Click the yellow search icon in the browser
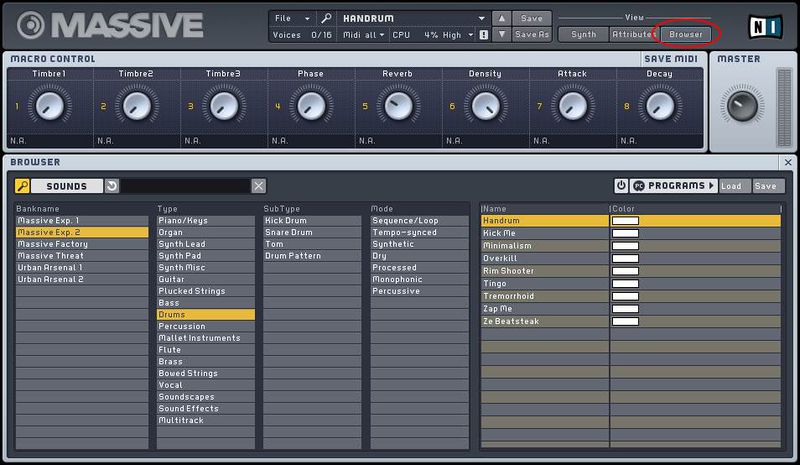This screenshot has width=800, height=465. tap(22, 186)
